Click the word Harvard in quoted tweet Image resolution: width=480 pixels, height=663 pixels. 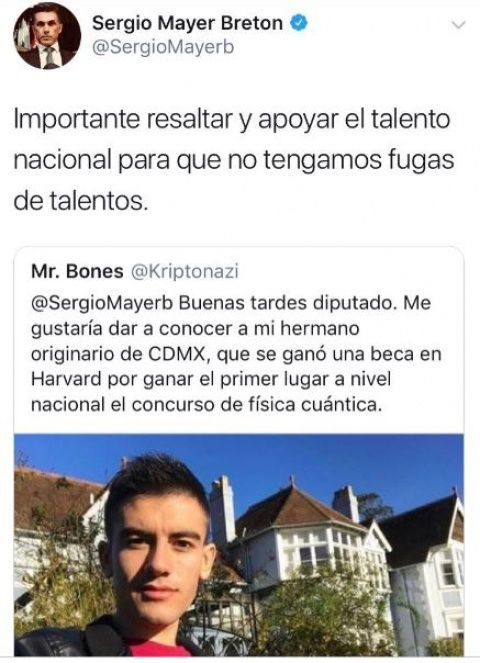[x=66, y=379]
